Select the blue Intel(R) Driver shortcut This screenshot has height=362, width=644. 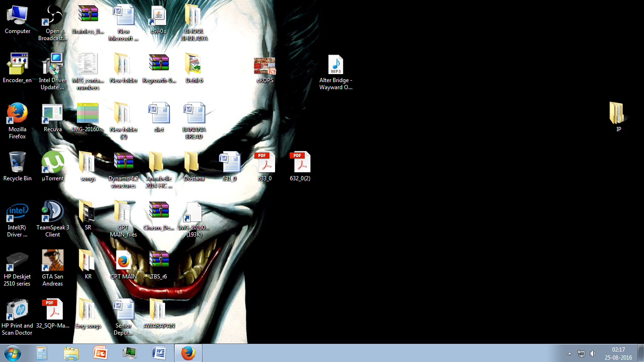pyautogui.click(x=17, y=219)
